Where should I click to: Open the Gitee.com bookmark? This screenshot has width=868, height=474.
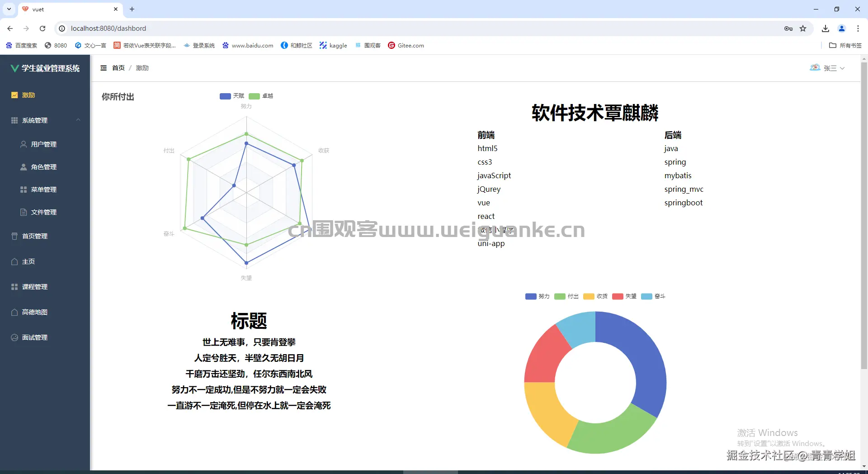(406, 45)
